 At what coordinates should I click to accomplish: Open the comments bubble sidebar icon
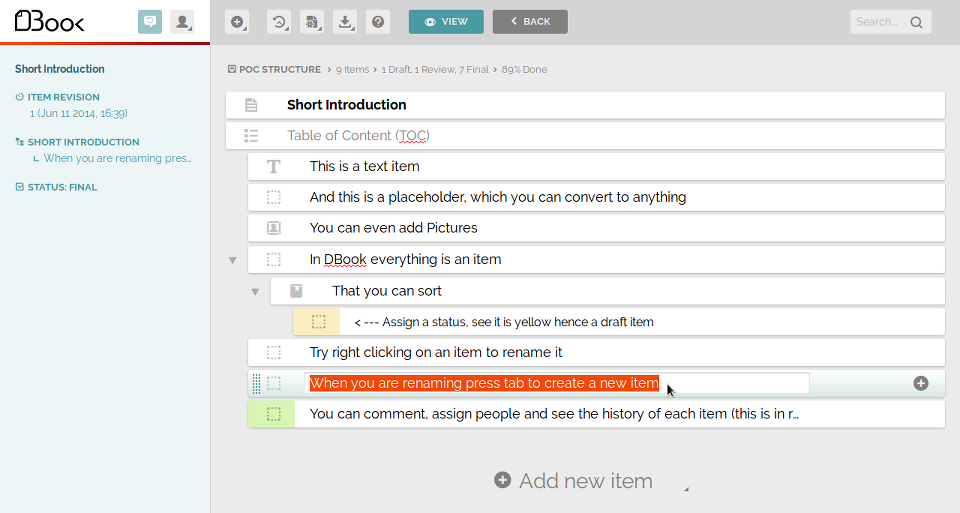coord(150,22)
